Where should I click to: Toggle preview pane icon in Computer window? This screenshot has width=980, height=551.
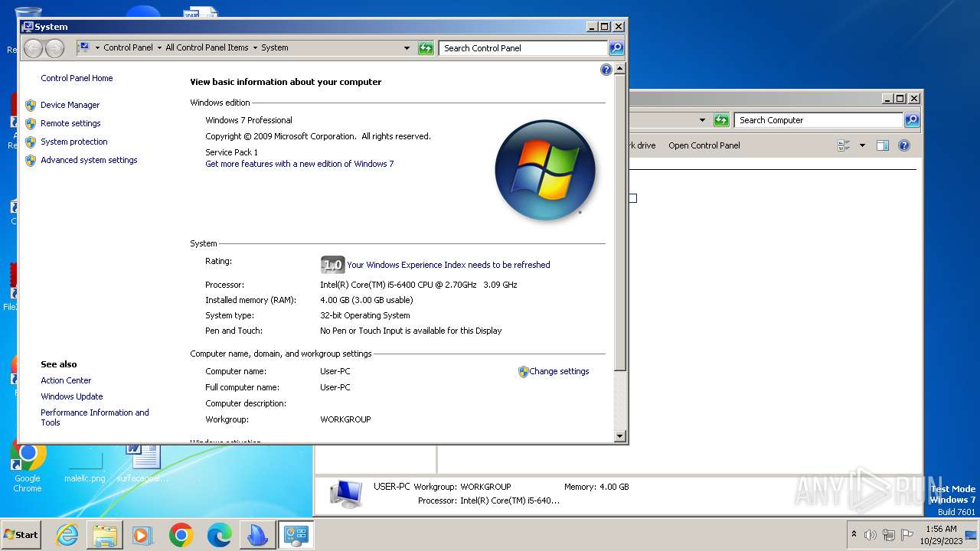(x=883, y=145)
